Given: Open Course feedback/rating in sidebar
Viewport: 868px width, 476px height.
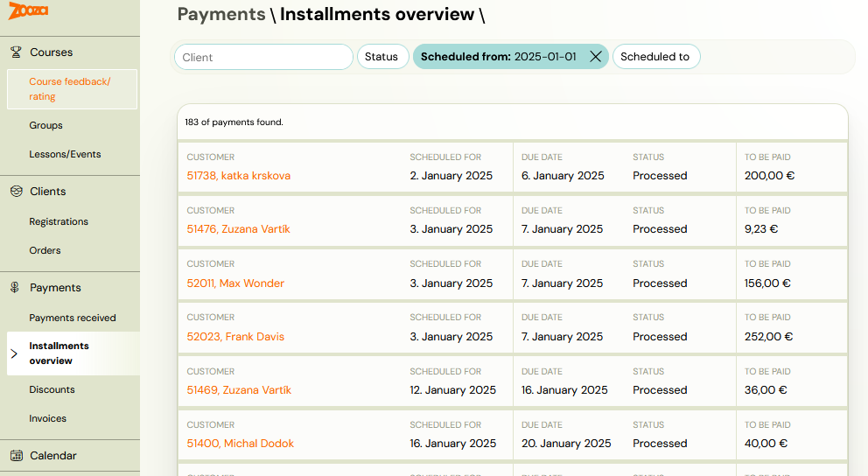Looking at the screenshot, I should click(70, 89).
